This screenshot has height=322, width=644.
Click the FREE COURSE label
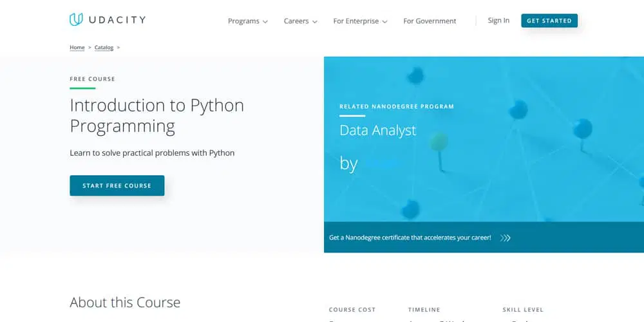[92, 79]
